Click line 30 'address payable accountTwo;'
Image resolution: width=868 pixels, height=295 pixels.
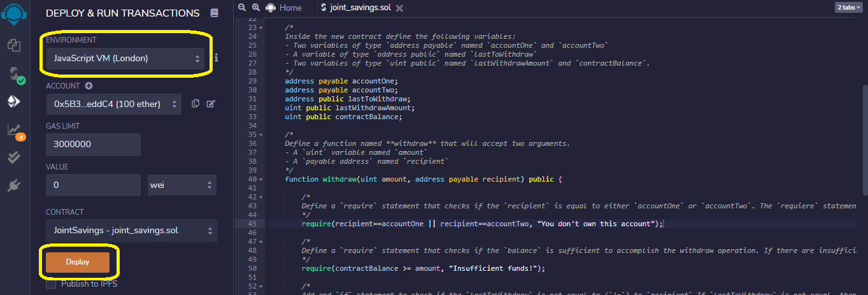(343, 90)
